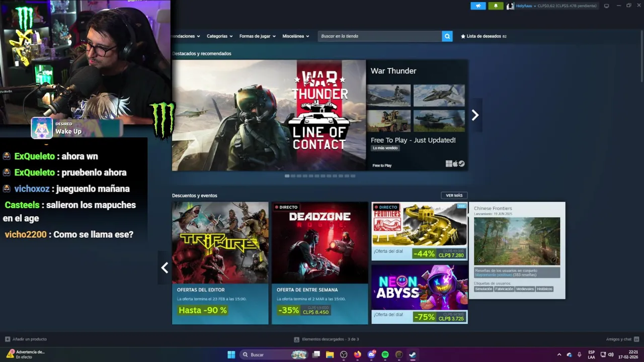Click the 'Advertencia de...' weather widget
This screenshot has width=644, height=362.
[x=25, y=354]
